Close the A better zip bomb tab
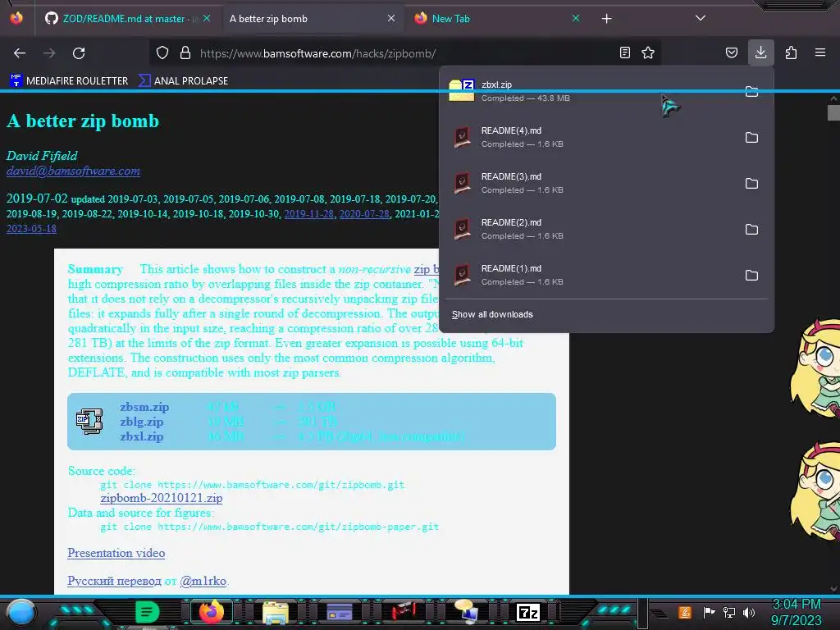 coord(391,18)
